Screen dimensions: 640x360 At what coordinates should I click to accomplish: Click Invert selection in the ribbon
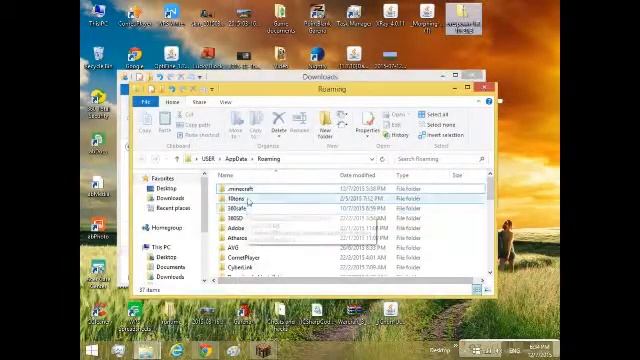(x=441, y=135)
